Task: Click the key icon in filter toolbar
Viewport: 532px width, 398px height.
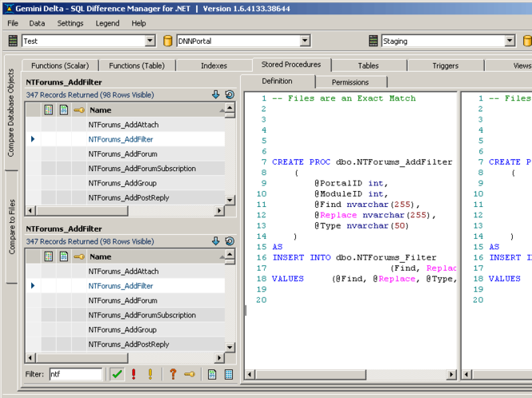Action: (x=190, y=374)
